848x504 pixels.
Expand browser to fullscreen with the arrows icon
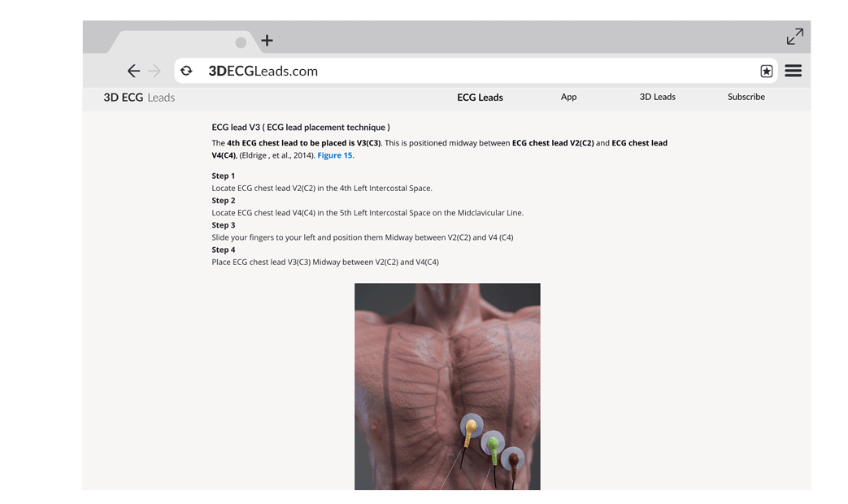click(x=795, y=37)
